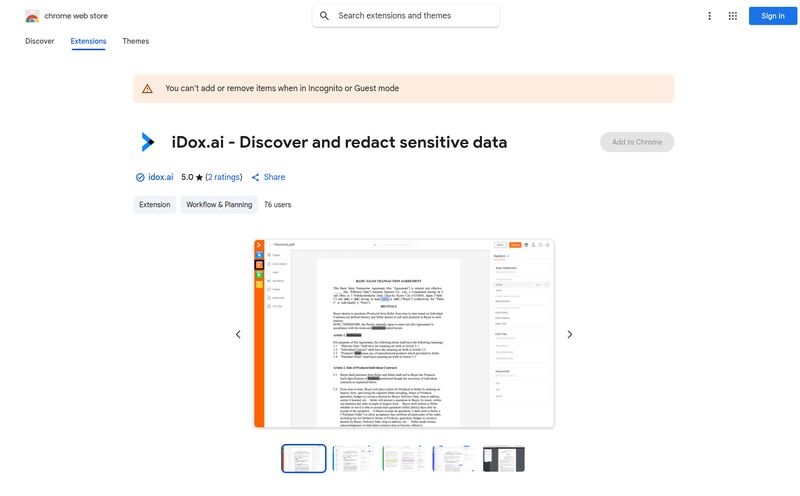This screenshot has height=496, width=800.
Task: Click the warning triangle icon in banner
Action: coord(147,89)
